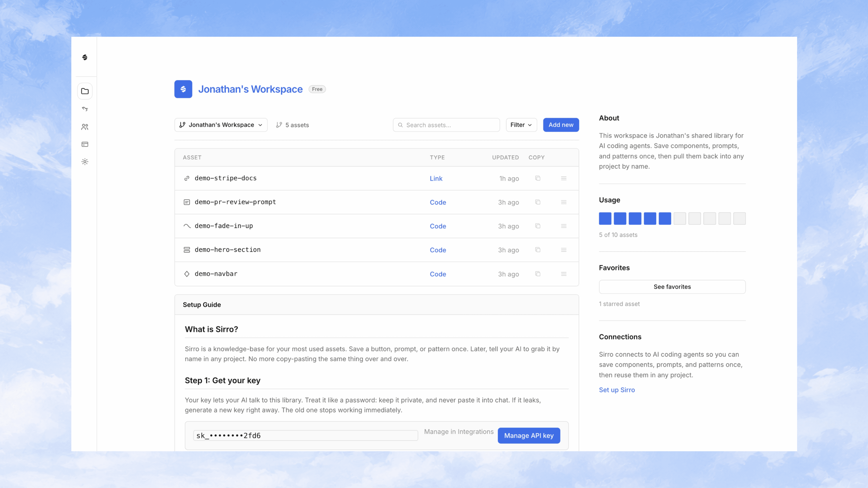Viewport: 868px width, 488px height.
Task: Open the row menu for demo-stripe-docs
Action: click(x=564, y=178)
